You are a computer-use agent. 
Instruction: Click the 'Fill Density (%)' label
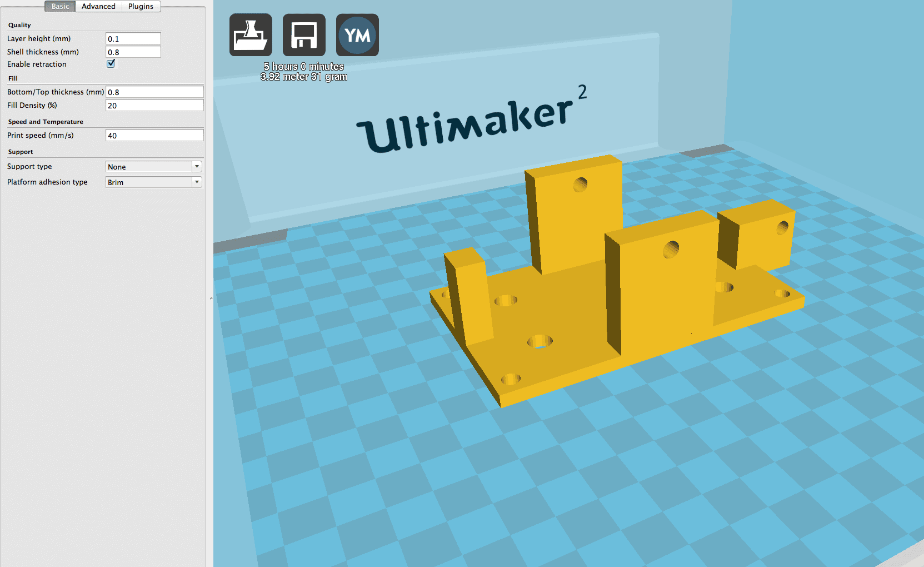coord(32,105)
